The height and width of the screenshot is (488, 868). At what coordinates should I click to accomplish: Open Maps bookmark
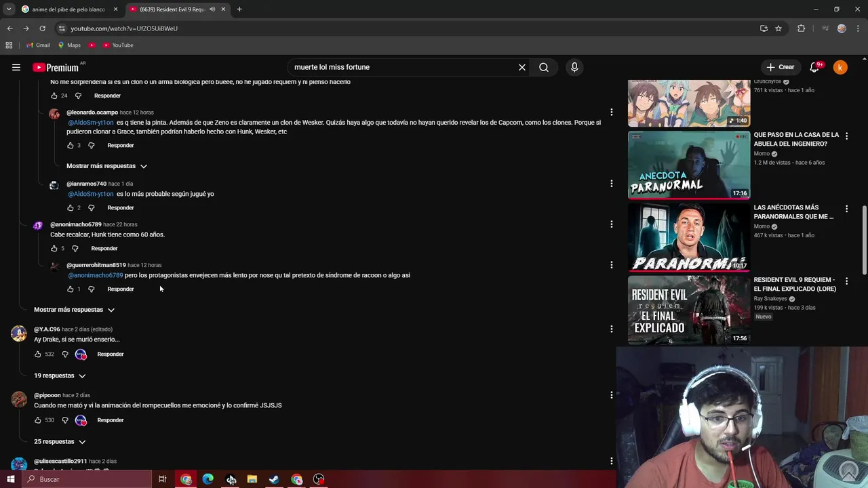69,45
